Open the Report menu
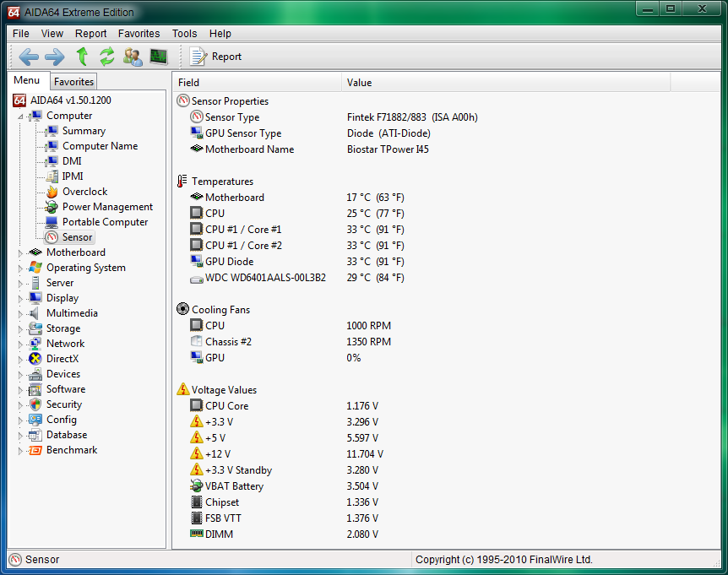The height and width of the screenshot is (575, 728). pos(91,34)
